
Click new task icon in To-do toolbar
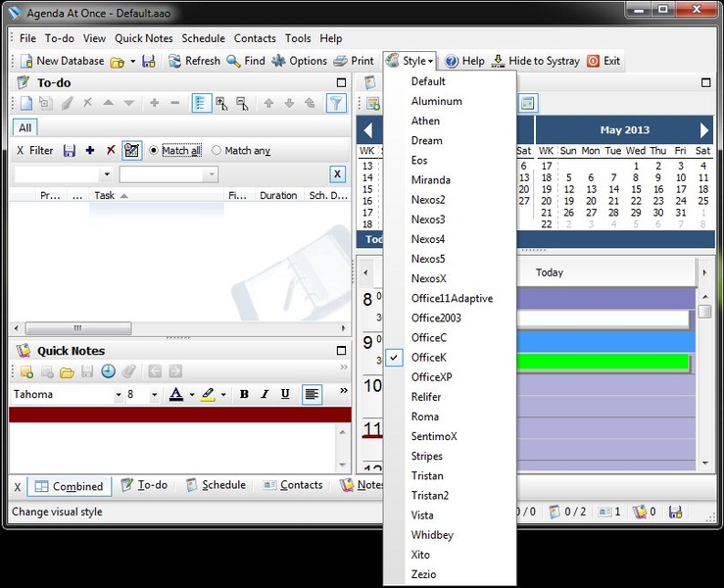pos(26,103)
